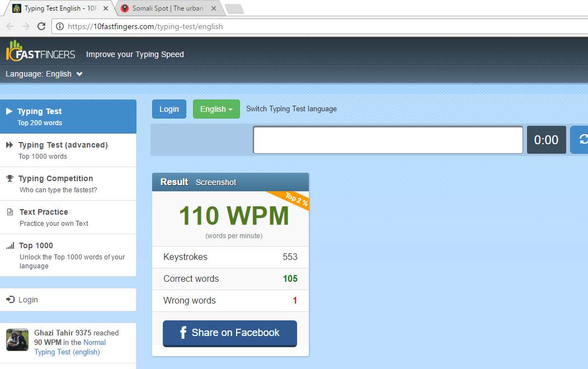
Task: Close the Typing Test English tab
Action: click(106, 8)
